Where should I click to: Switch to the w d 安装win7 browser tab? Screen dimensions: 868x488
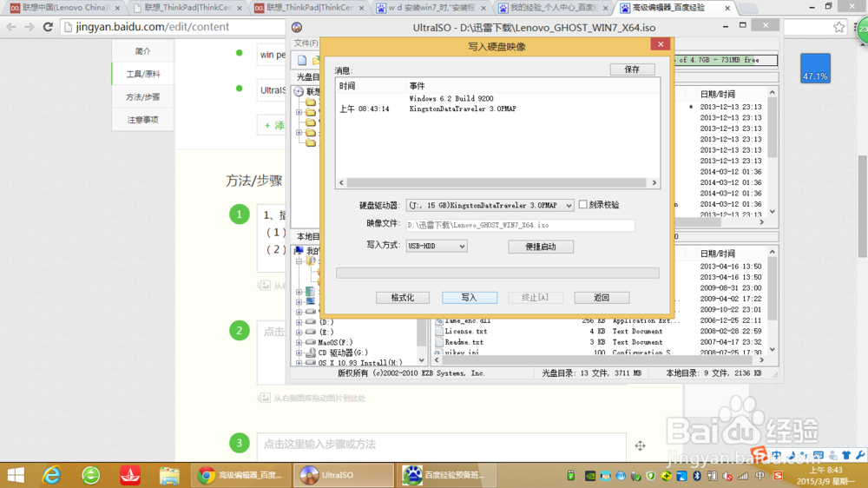point(431,8)
